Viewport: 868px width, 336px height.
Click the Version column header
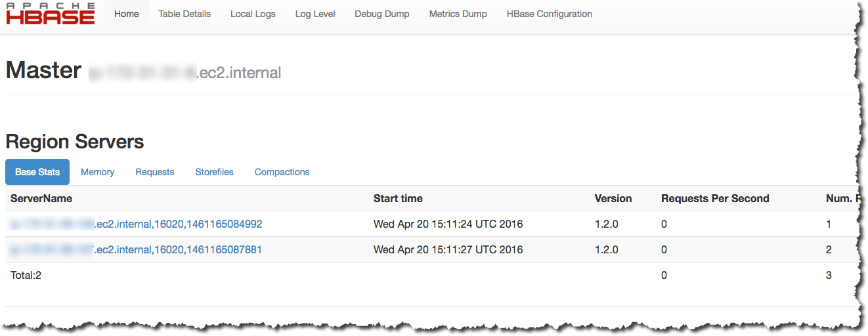tap(613, 198)
